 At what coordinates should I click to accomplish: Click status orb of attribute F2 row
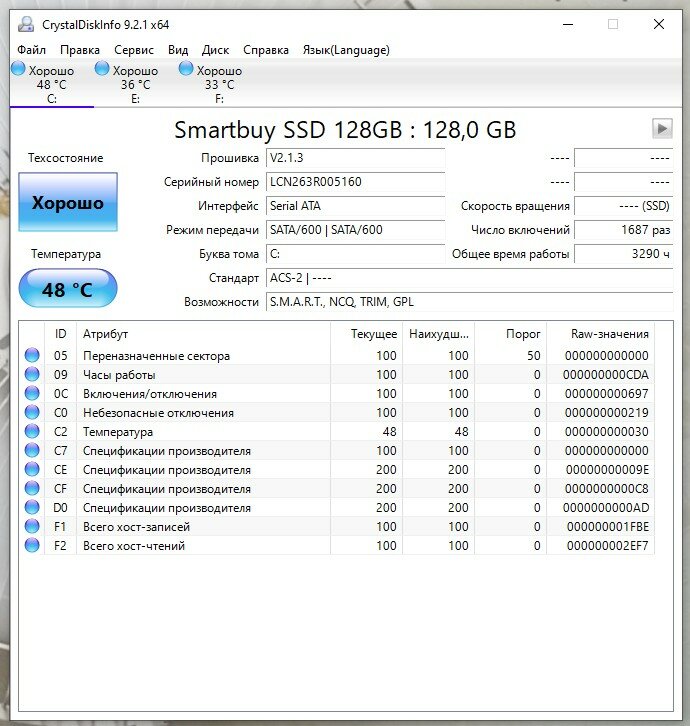coord(32,545)
